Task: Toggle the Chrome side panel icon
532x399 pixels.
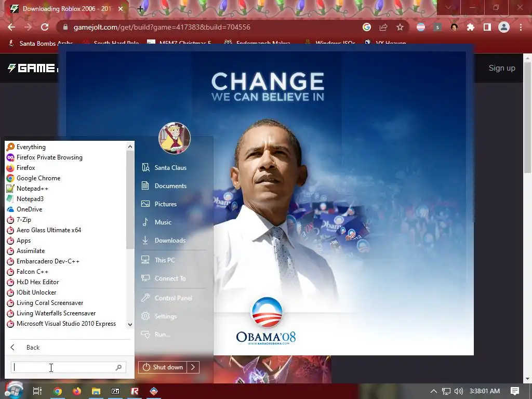Action: tap(487, 27)
